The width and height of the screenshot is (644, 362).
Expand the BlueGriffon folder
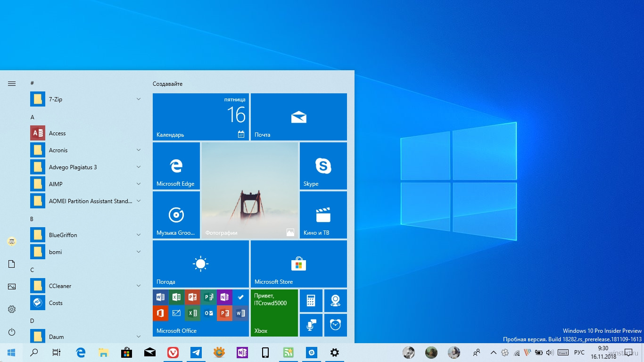click(86, 235)
